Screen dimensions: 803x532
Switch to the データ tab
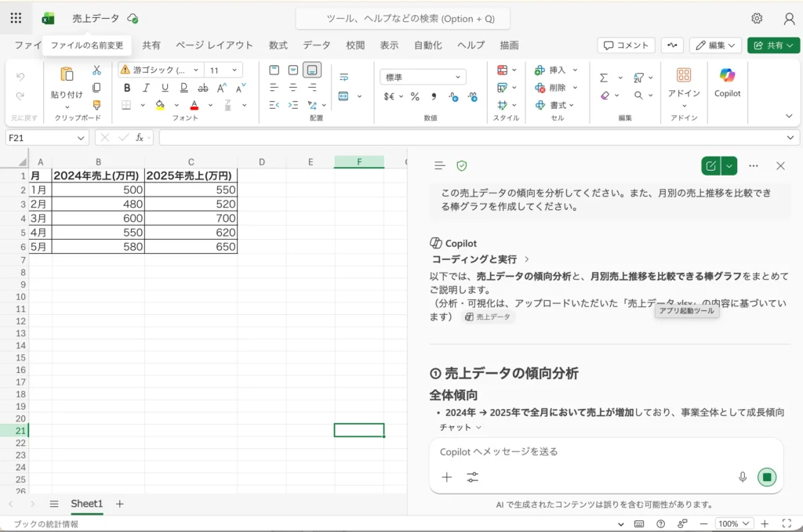317,45
